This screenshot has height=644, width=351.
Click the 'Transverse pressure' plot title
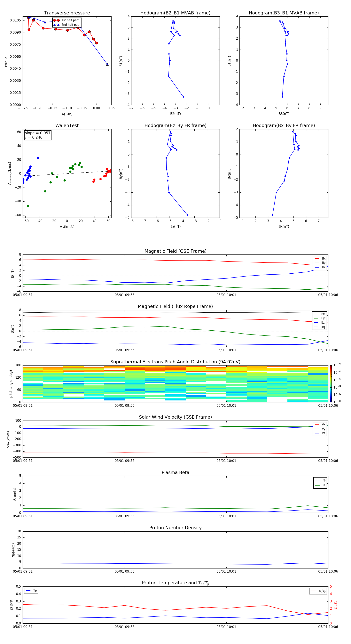67,13
